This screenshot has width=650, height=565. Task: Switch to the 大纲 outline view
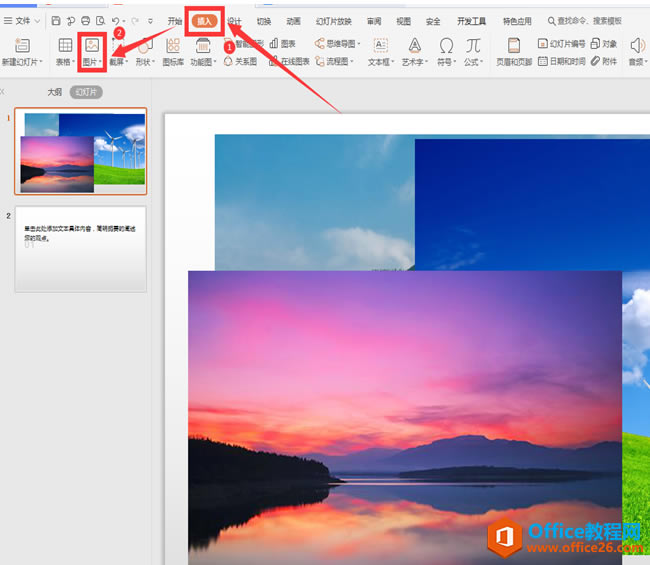pos(54,92)
